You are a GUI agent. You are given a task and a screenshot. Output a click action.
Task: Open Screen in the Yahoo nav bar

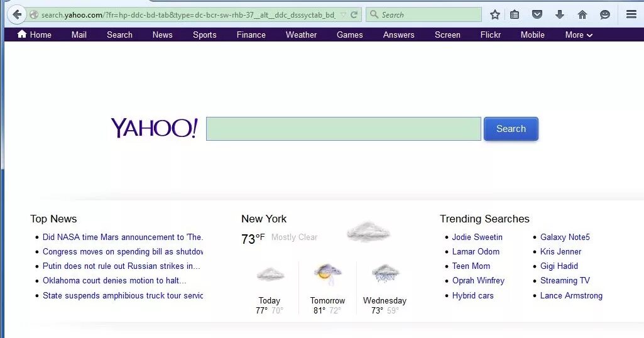pos(447,35)
